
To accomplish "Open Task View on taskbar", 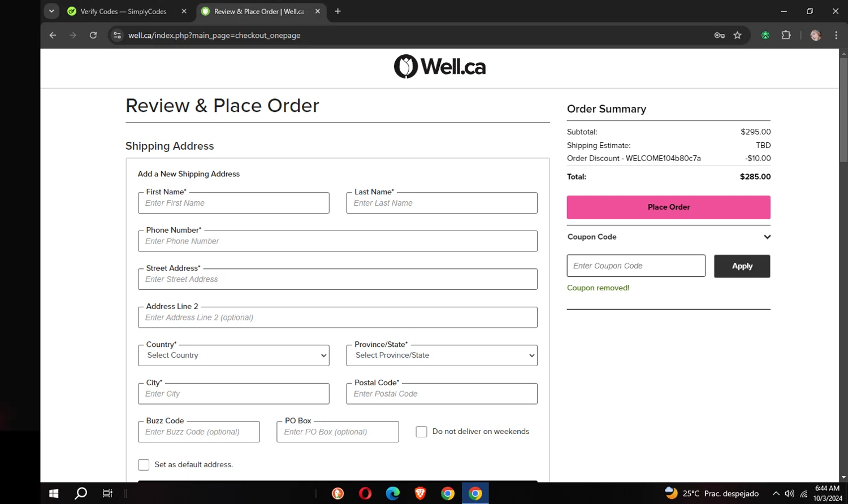I will tap(107, 493).
